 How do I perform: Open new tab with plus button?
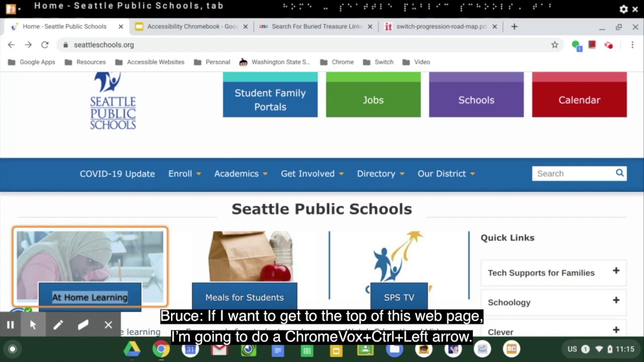[514, 27]
